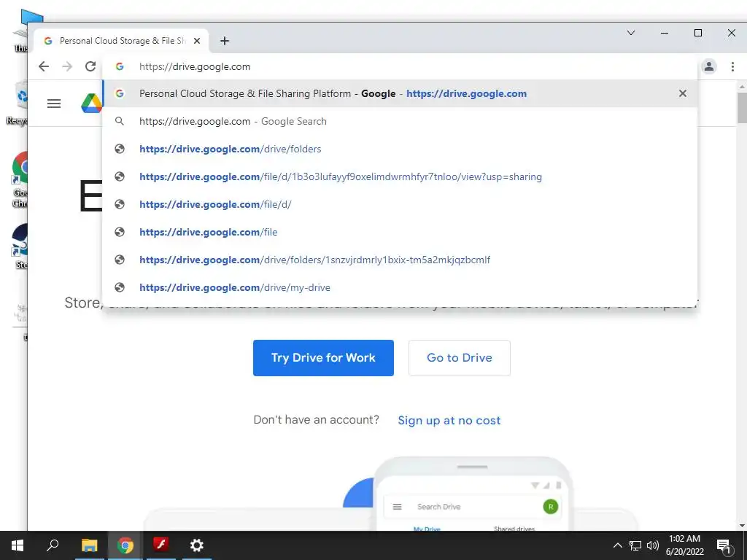The height and width of the screenshot is (560, 747).
Task: Select the suggestion ending in view?usp=sharing
Action: [x=400, y=176]
